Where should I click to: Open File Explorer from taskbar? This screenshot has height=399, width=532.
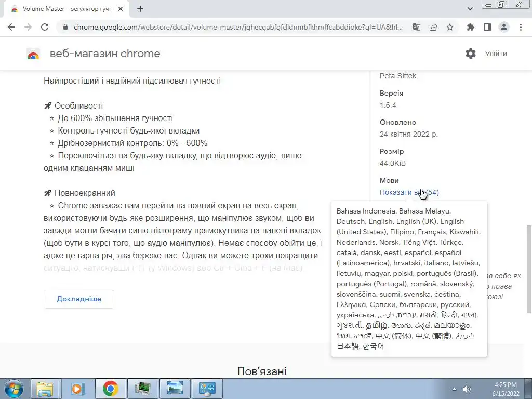click(x=45, y=389)
